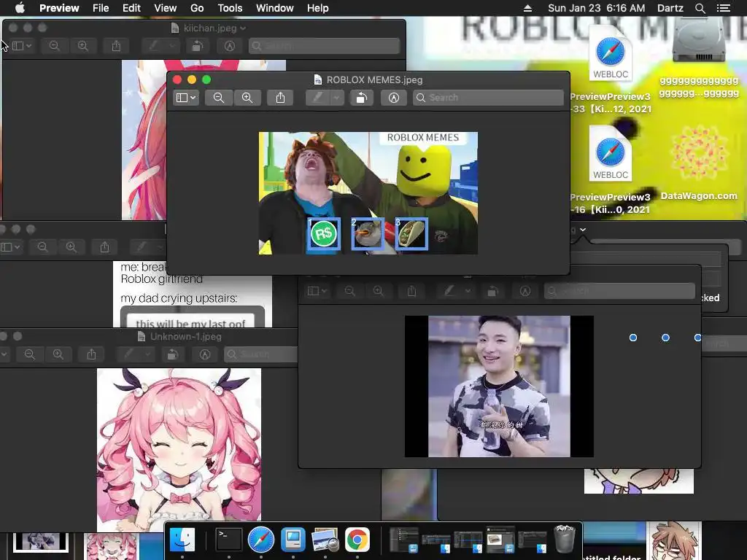Show Markup toolbar in ROBLOX MEMES window
Screen dimensions: 747x560
pos(393,98)
